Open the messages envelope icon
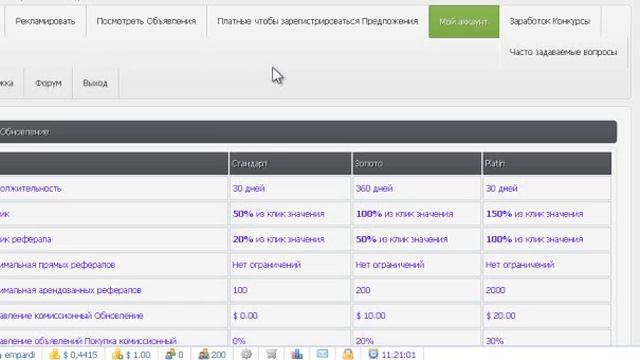This screenshot has width=640, height=360. tap(322, 354)
